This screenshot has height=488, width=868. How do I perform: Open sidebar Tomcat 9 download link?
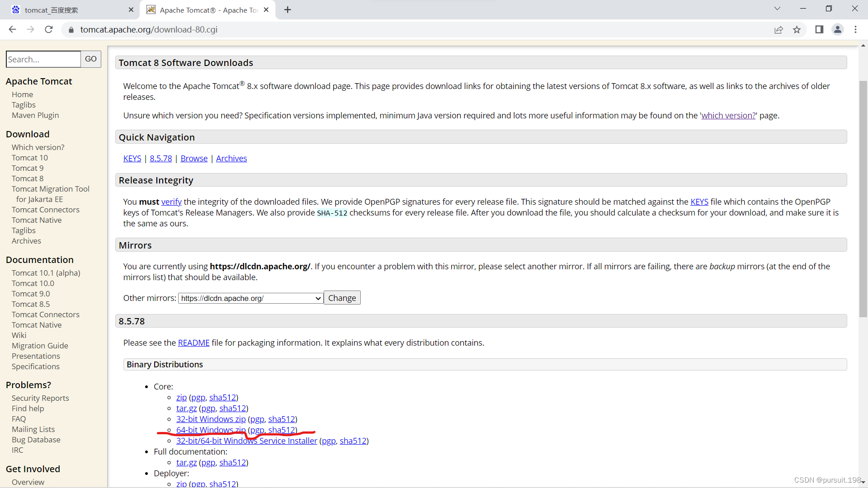point(28,168)
